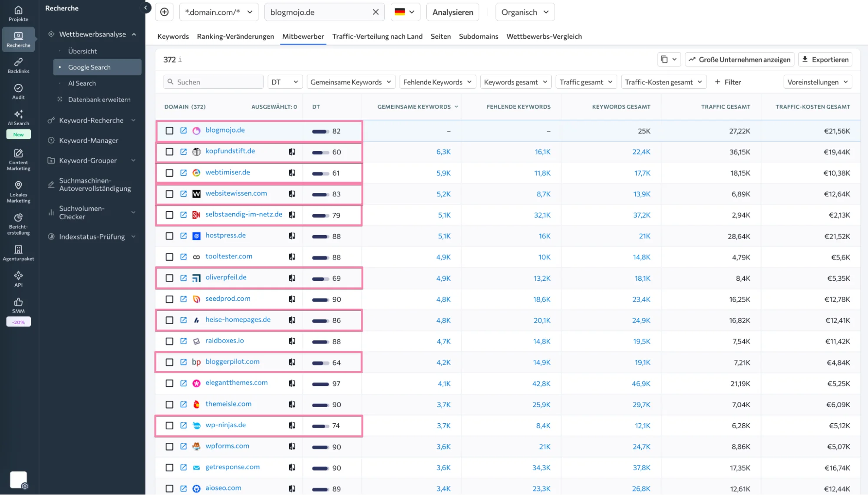This screenshot has height=495, width=868.
Task: Collapse the Wettbewerbsanalyse menu
Action: pos(134,34)
